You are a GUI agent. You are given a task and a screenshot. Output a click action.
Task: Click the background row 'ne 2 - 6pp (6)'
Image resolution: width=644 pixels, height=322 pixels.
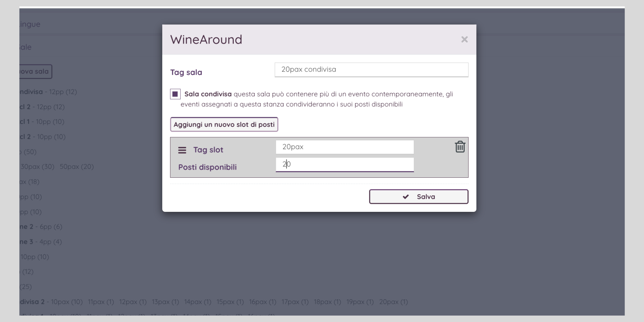pyautogui.click(x=41, y=227)
